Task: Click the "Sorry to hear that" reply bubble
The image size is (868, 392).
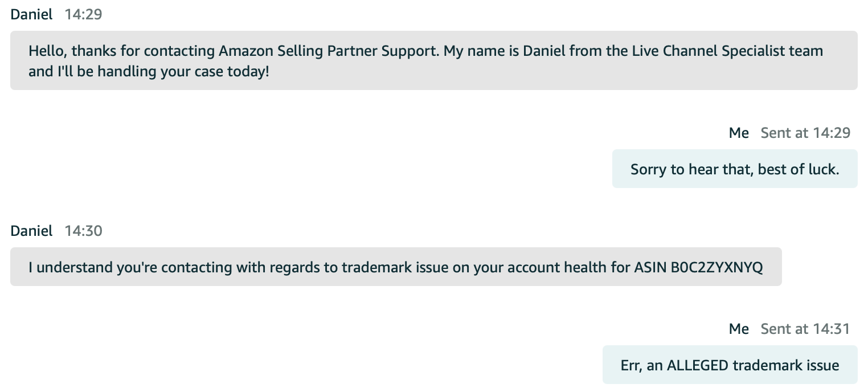Action: point(734,169)
